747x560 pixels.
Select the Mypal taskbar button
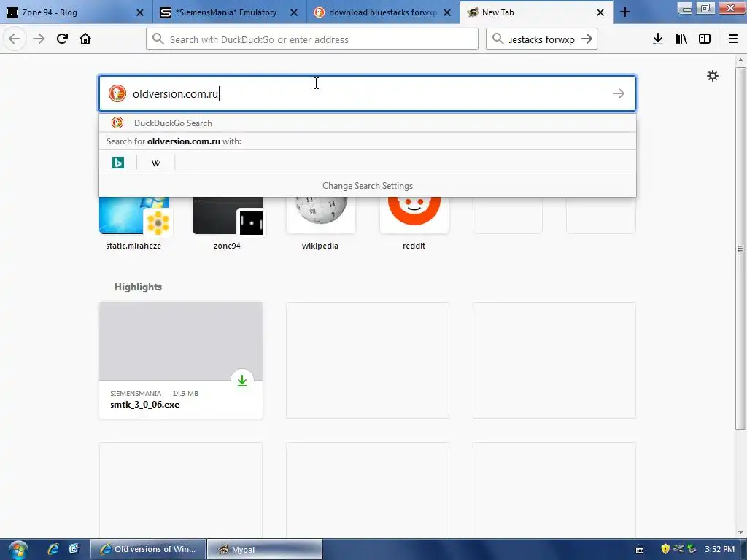pyautogui.click(x=265, y=549)
